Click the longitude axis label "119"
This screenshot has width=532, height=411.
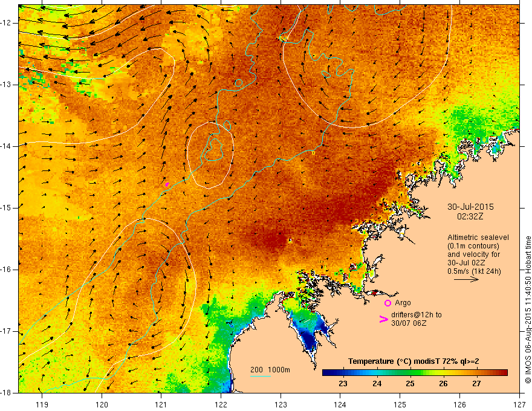42,404
